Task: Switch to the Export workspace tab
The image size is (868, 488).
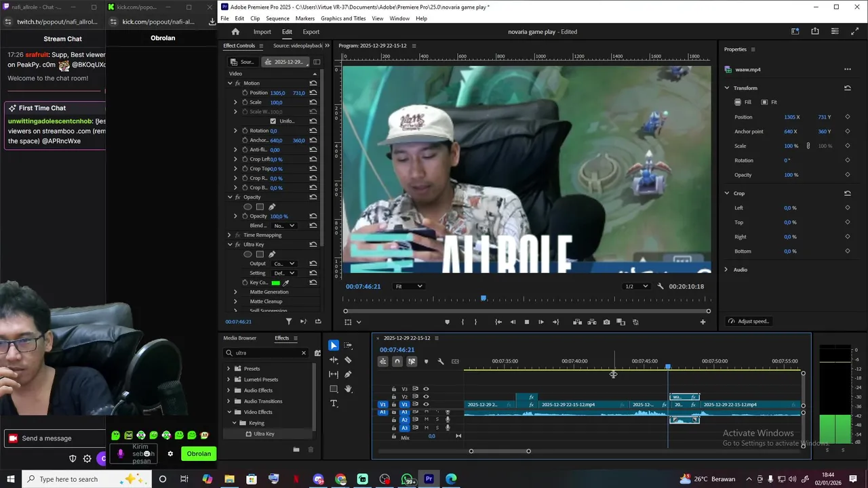Action: [x=311, y=32]
